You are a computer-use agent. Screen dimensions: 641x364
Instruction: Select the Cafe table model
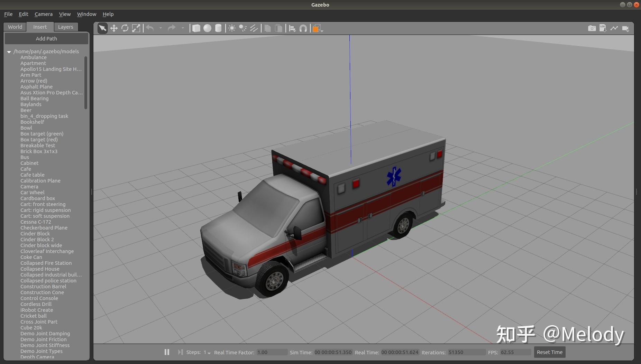click(x=32, y=175)
